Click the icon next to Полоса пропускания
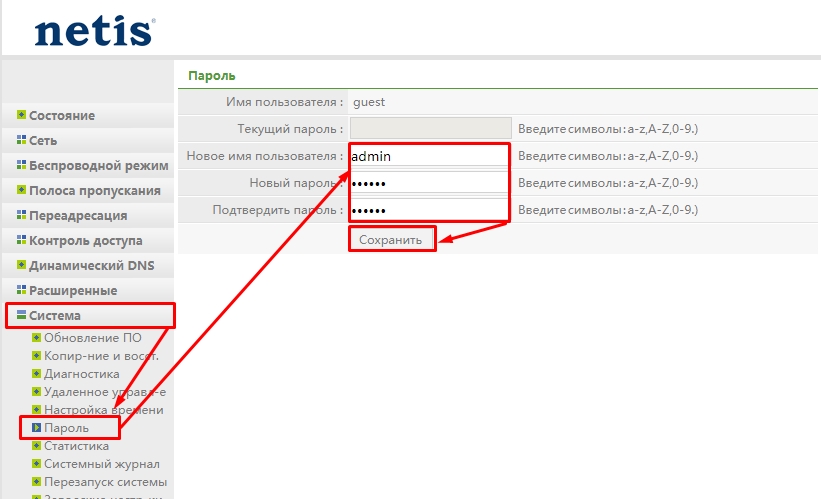The height and width of the screenshot is (499, 821). pyautogui.click(x=21, y=190)
